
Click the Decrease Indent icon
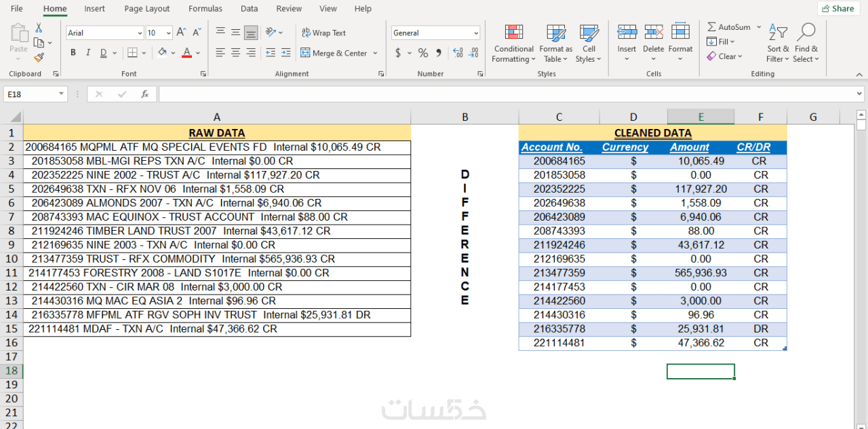click(271, 53)
